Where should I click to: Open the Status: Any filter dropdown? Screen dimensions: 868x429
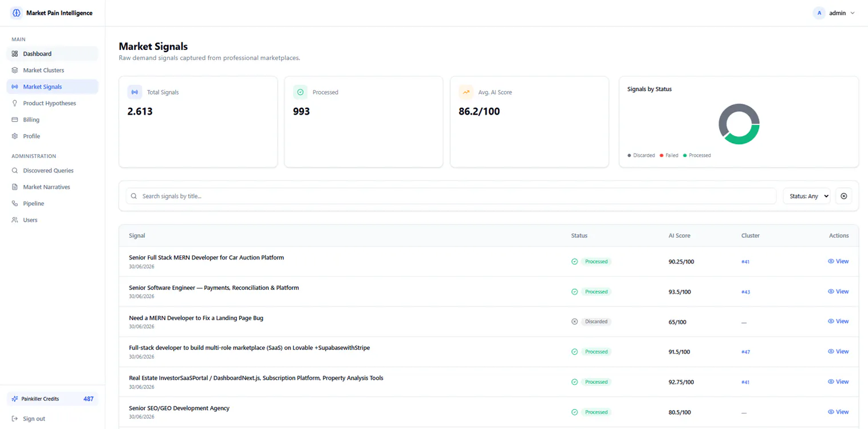[x=806, y=196]
